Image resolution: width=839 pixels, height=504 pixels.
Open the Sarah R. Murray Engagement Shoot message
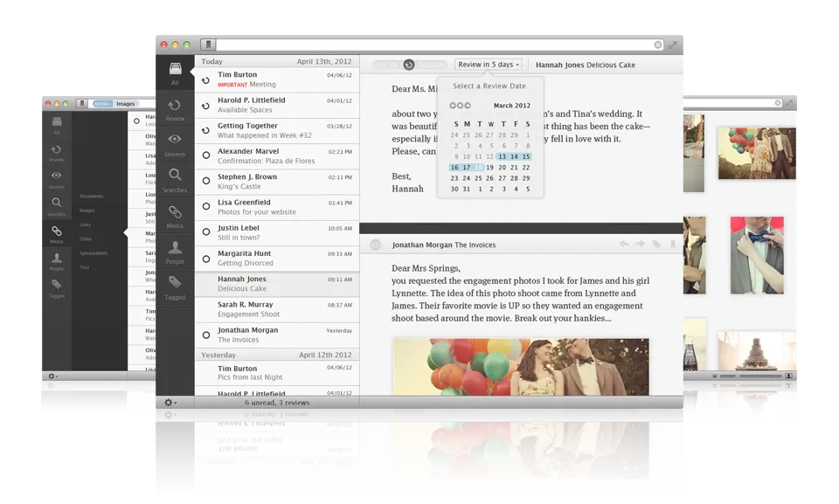pos(277,309)
